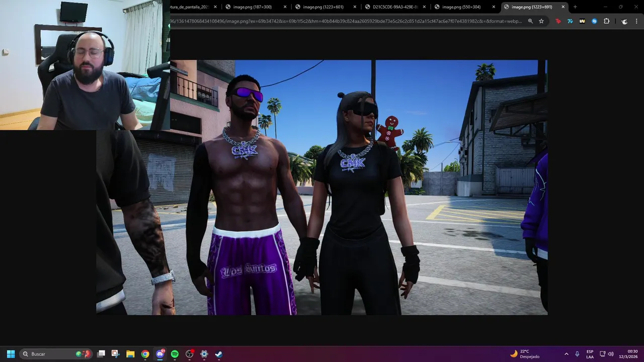
Task: Open the Windows Start menu
Action: [x=11, y=354]
